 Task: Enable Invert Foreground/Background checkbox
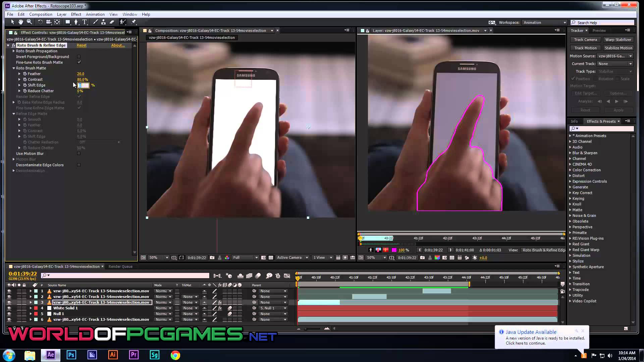79,57
